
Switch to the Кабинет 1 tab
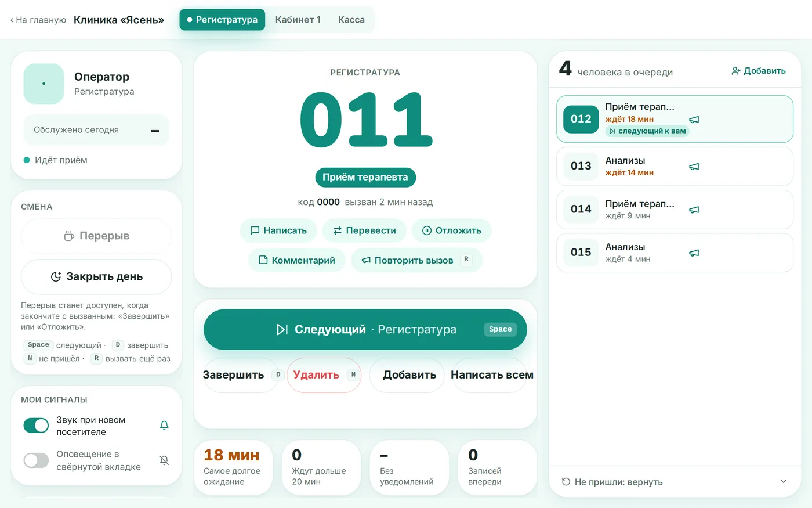[298, 20]
